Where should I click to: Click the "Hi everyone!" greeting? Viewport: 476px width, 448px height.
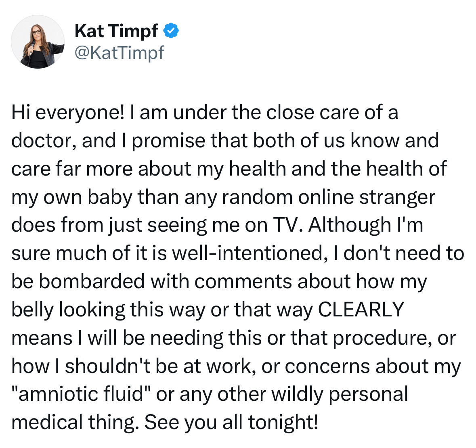tap(68, 113)
